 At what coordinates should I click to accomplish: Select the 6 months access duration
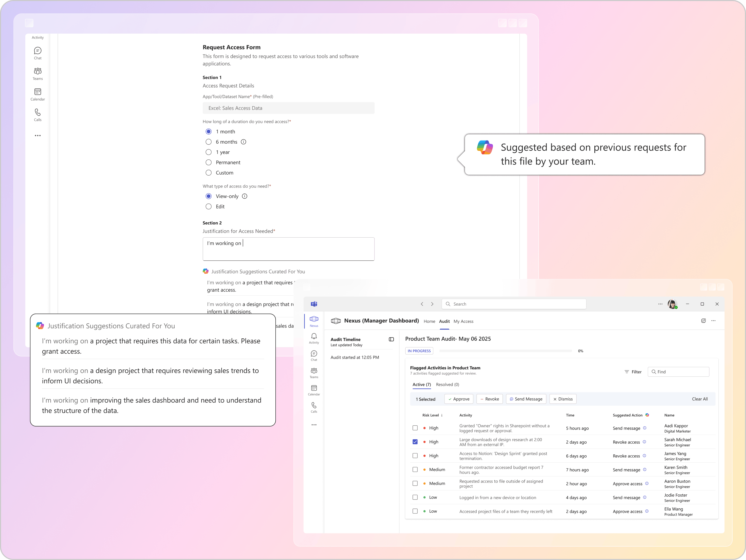click(x=208, y=142)
